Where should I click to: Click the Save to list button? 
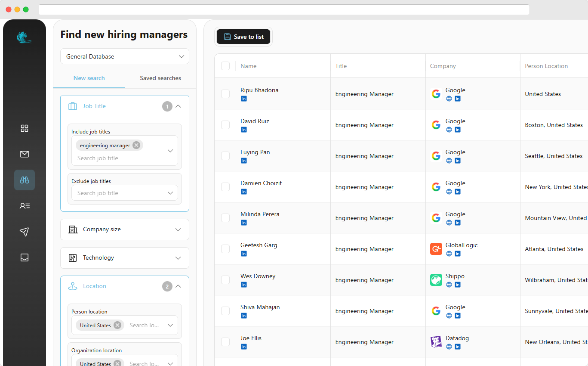pos(243,37)
